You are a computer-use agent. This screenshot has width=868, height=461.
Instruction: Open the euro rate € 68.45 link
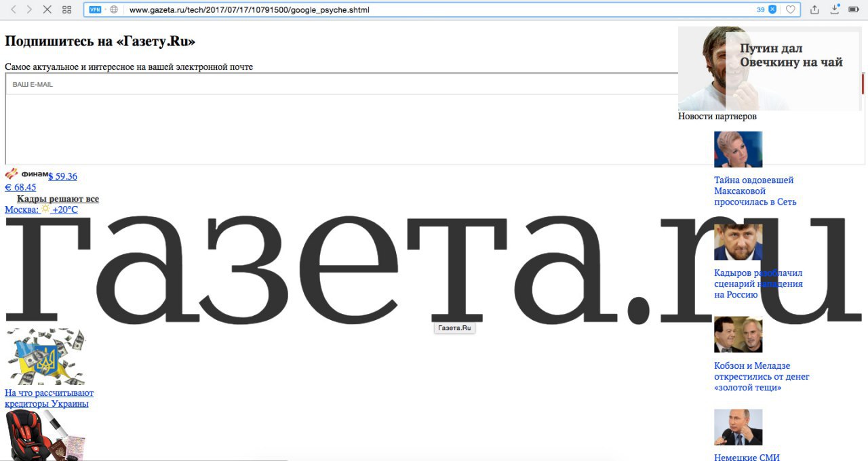[x=20, y=187]
